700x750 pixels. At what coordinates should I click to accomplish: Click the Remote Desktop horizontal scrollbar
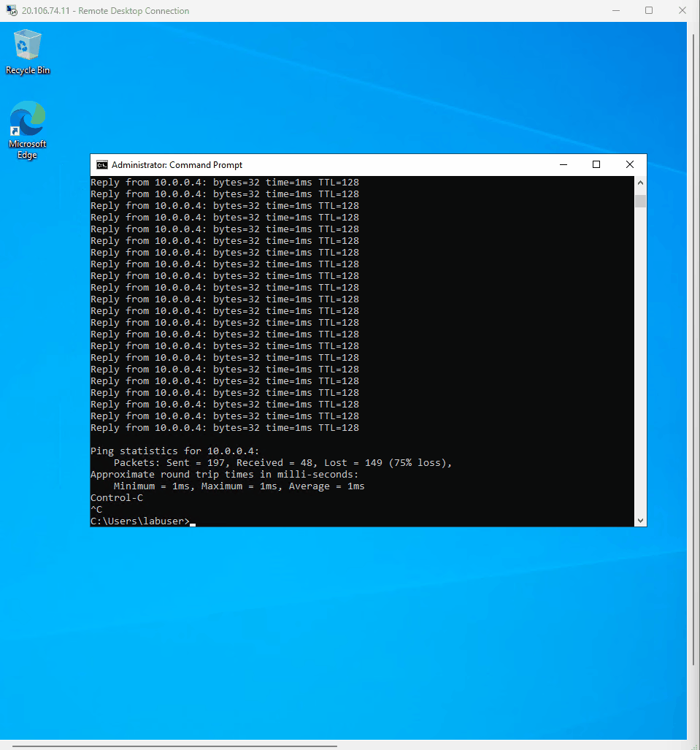(x=174, y=746)
